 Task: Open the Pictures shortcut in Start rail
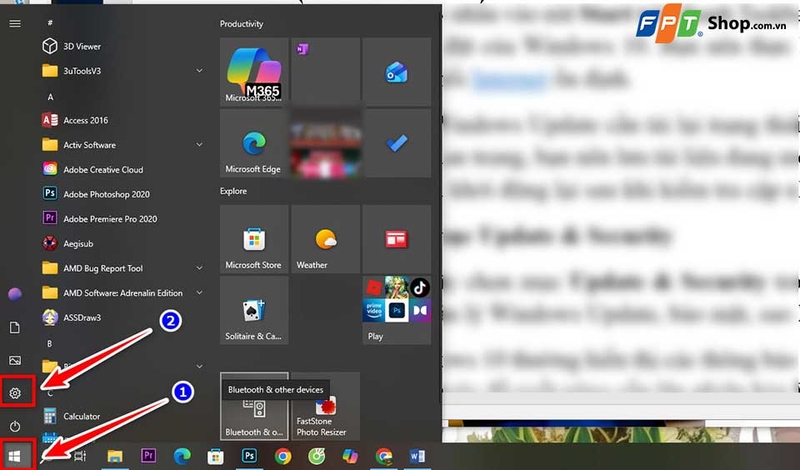pyautogui.click(x=15, y=360)
